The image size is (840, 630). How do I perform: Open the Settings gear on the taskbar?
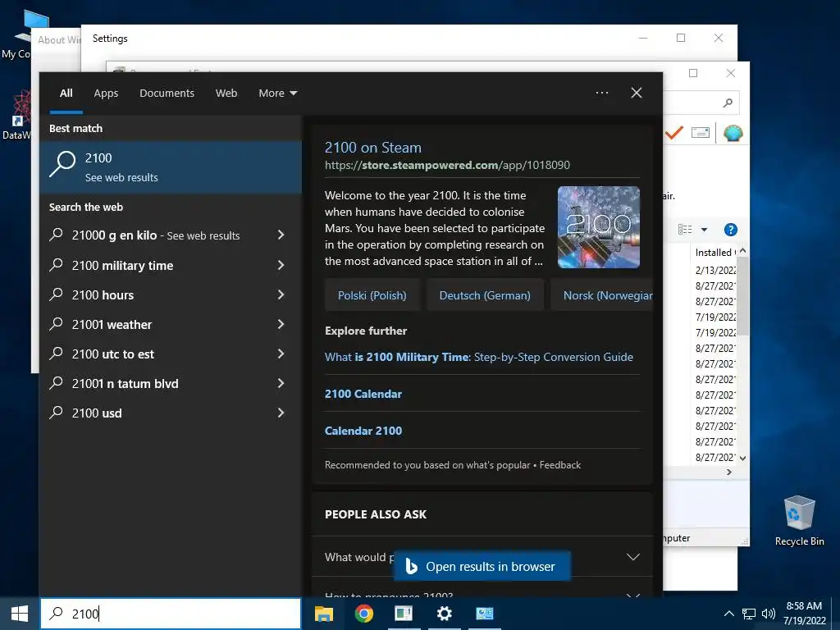click(x=444, y=614)
